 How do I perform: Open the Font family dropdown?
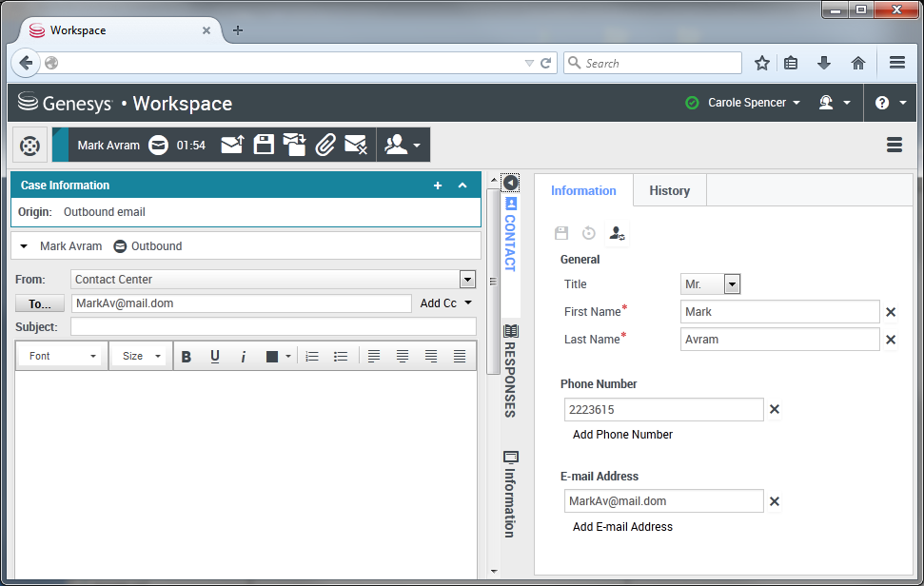[x=63, y=357]
